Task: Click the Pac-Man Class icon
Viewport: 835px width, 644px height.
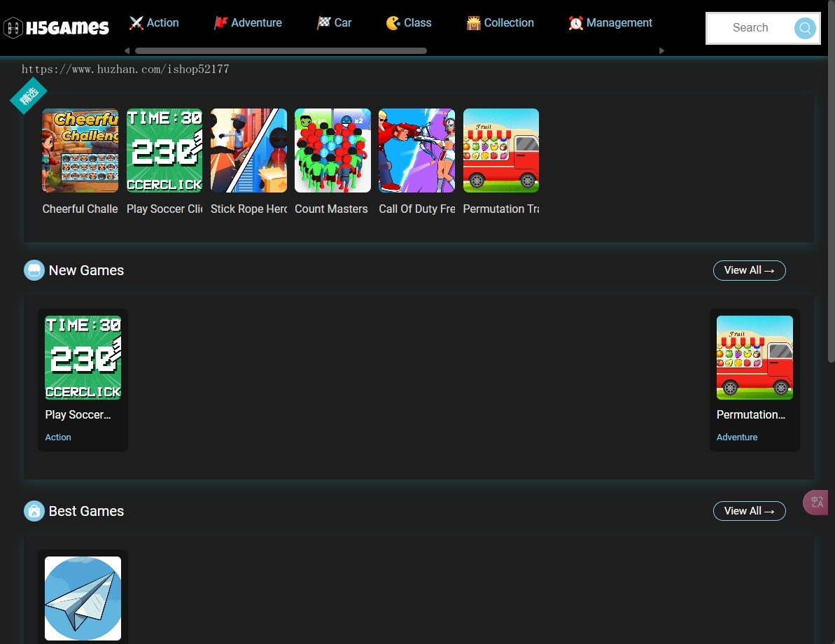Action: tap(393, 23)
